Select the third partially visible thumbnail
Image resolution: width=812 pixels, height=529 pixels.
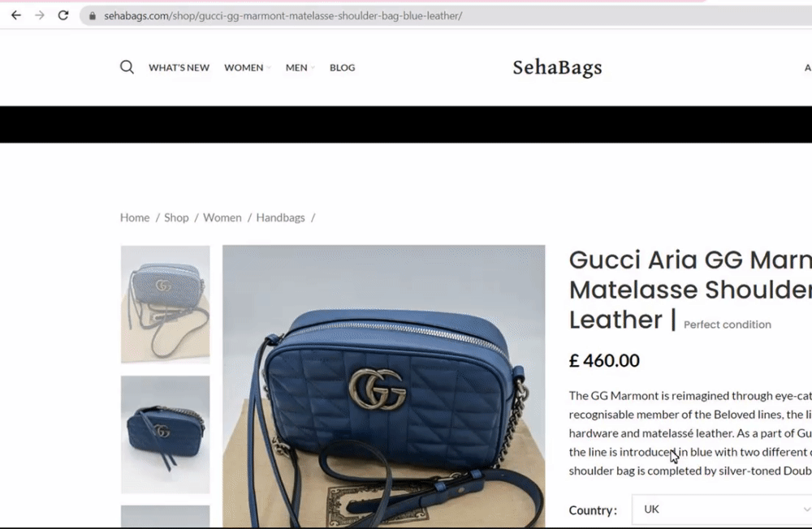click(x=165, y=517)
